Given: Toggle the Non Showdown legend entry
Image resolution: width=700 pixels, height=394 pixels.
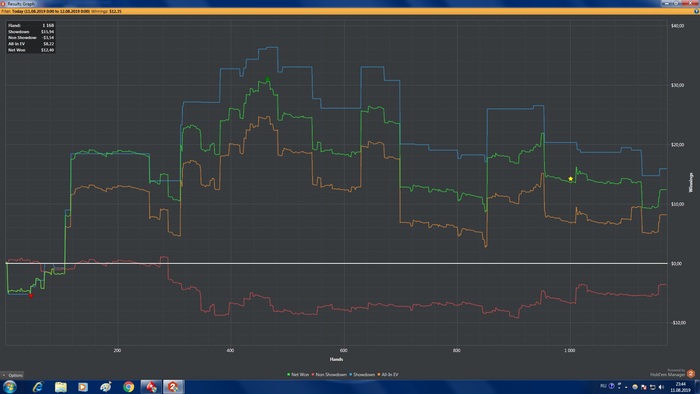Looking at the screenshot, I should point(329,375).
